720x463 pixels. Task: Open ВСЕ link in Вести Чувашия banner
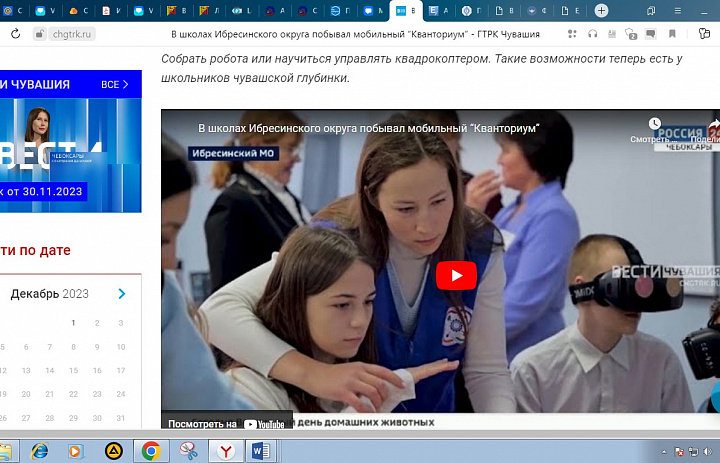pos(114,85)
